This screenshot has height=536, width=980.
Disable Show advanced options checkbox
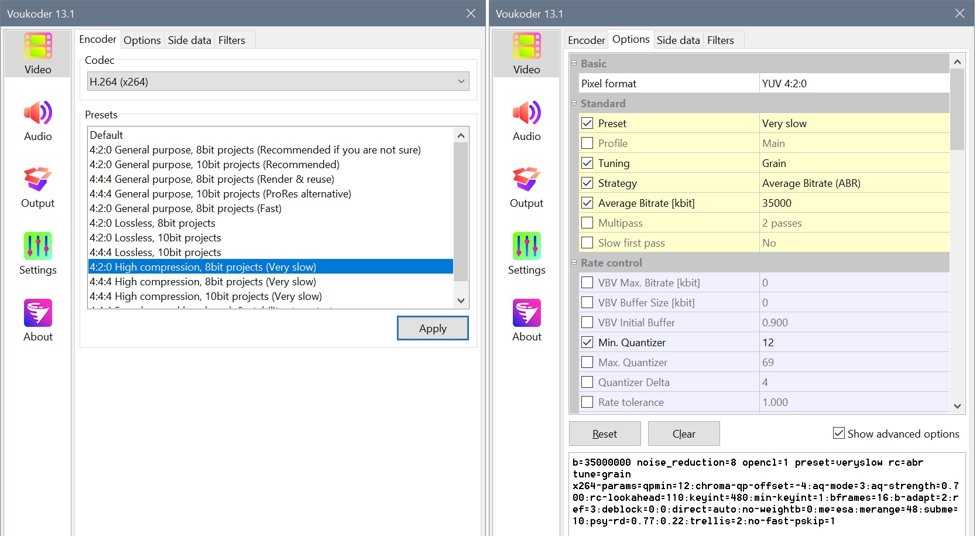point(838,433)
